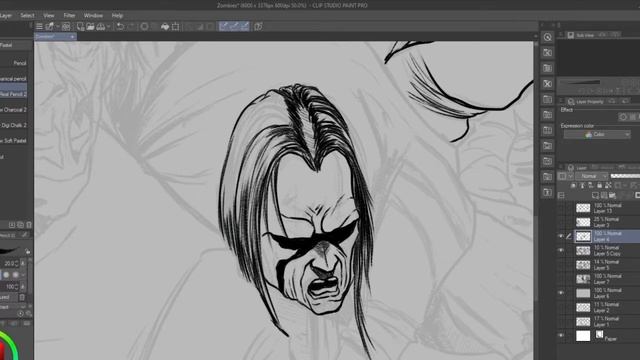Screen dimensions: 640x360
Task: Click the opacity value 100 field
Action: [9, 287]
